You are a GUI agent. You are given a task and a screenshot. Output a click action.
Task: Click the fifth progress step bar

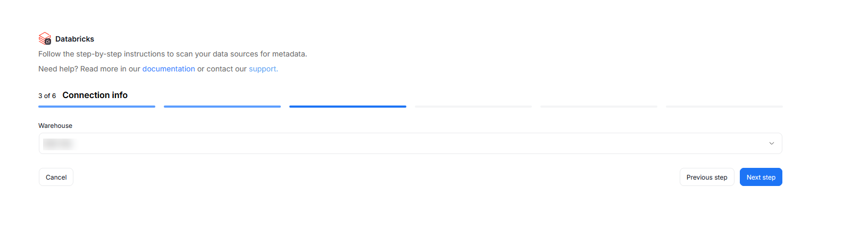[x=599, y=107]
